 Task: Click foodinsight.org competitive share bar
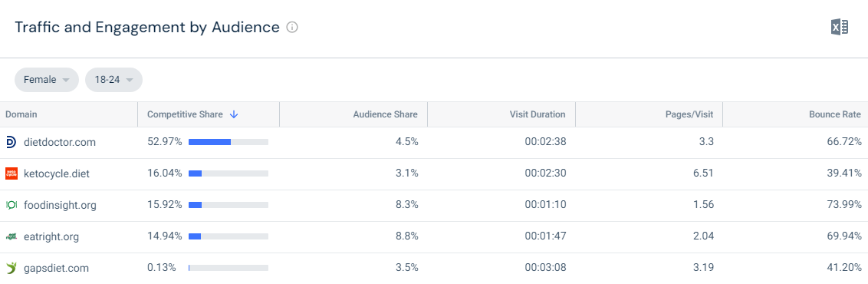228,206
